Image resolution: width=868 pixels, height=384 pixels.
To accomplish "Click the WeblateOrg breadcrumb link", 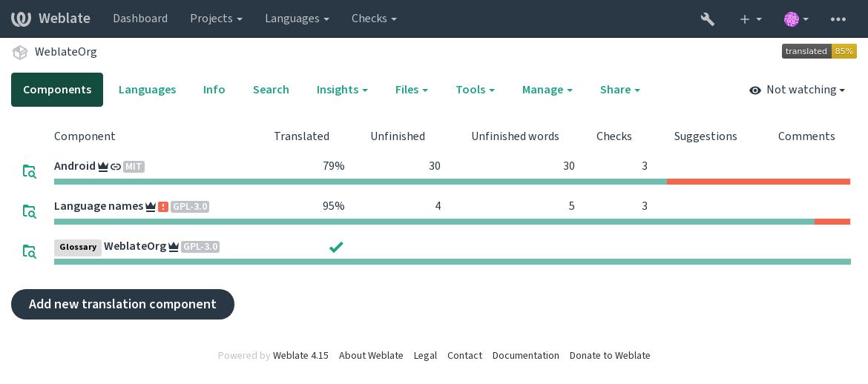I will [66, 52].
